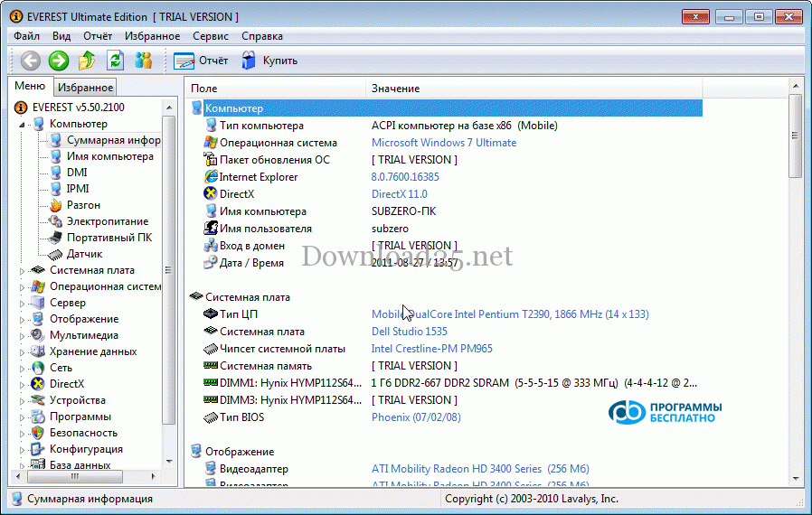Click the Датчик sensor icon
This screenshot has width=812, height=515.
[55, 254]
